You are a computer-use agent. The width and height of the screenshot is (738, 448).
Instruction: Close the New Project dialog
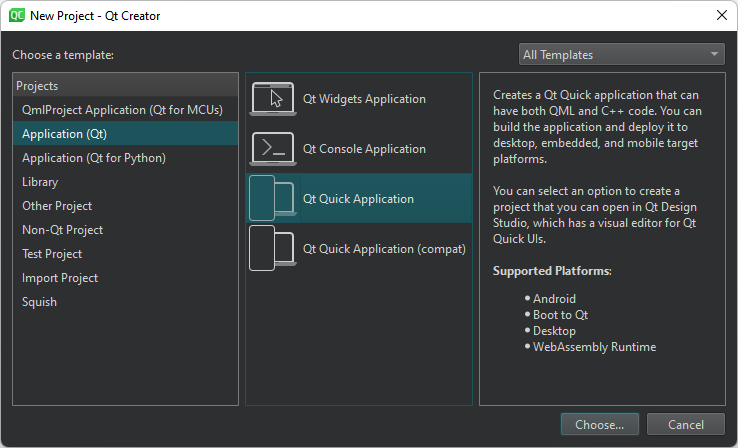point(720,15)
